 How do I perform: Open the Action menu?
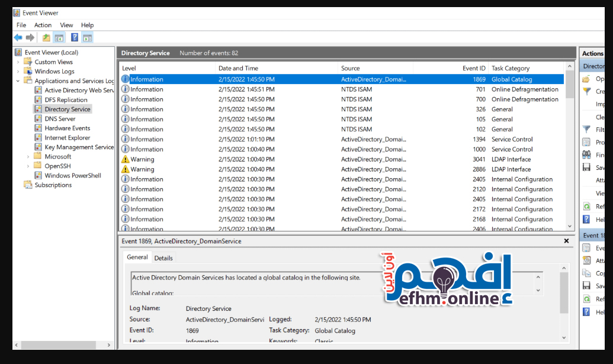click(43, 25)
